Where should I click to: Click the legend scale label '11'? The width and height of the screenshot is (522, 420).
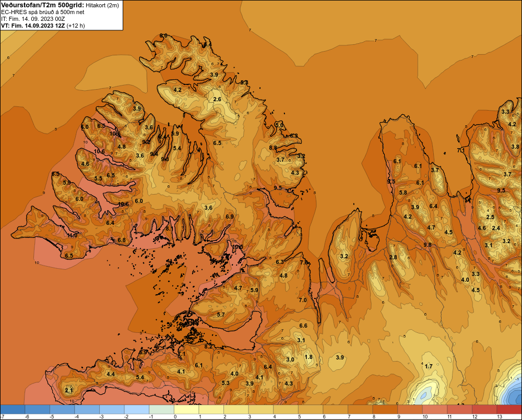tap(450, 417)
